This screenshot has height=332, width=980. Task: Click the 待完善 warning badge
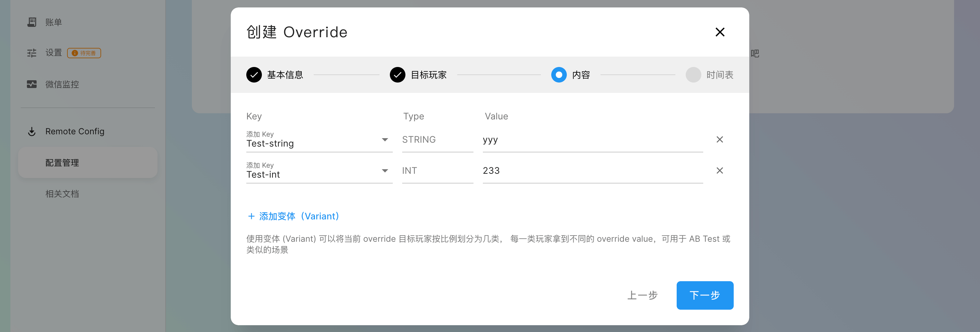pos(84,53)
